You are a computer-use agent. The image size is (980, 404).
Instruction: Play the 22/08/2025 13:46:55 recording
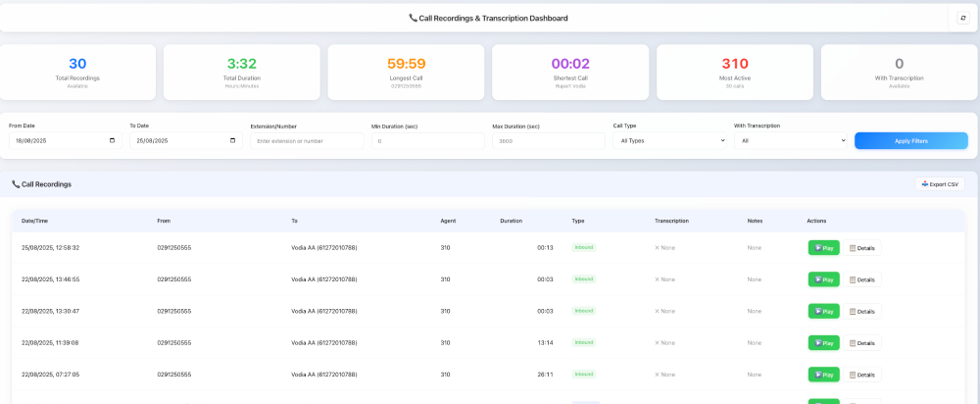point(824,279)
